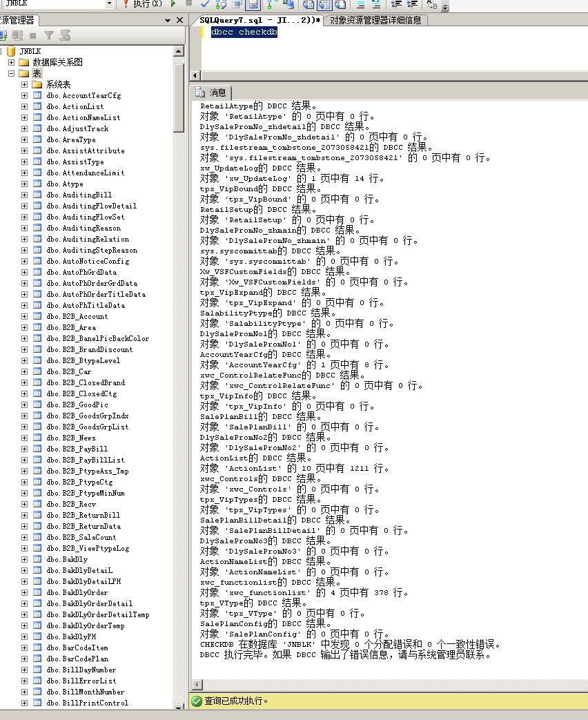The width and height of the screenshot is (588, 720).
Task: Select dbo.B2B_GoodsGrpList table
Action: pyautogui.click(x=87, y=427)
